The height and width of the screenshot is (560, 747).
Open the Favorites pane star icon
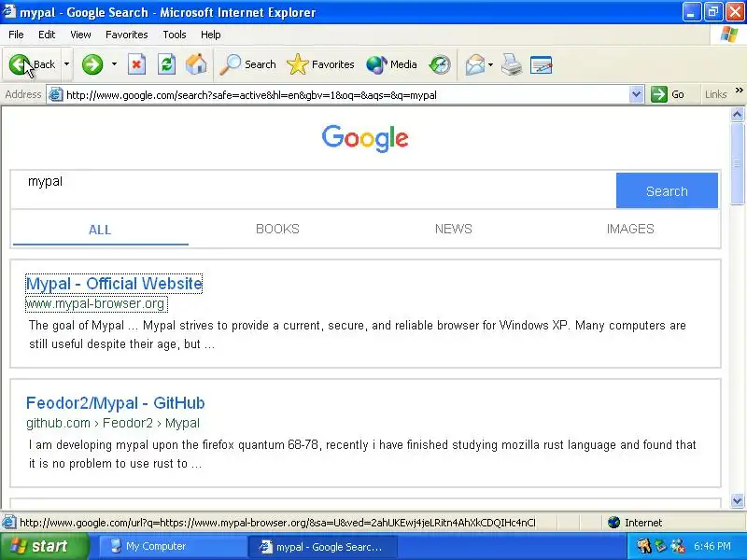320,64
